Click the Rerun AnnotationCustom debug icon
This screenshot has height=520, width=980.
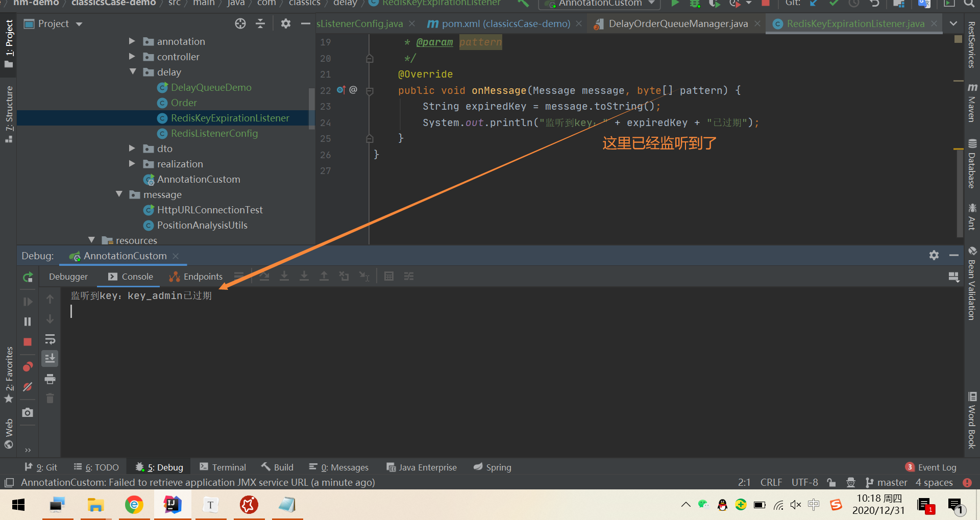pos(28,277)
